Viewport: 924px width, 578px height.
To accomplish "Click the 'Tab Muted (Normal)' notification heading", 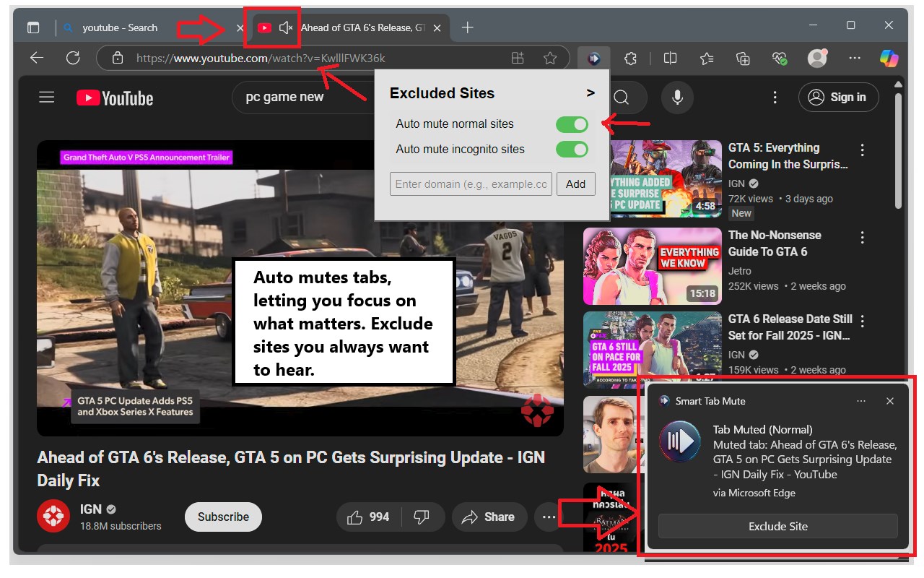I will coord(762,430).
